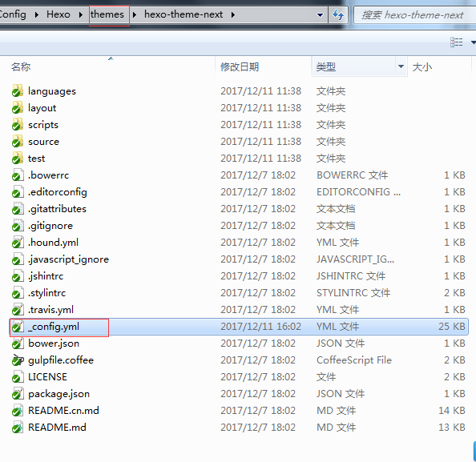Click the README.md file icon
This screenshot has height=462, width=476.
18,428
